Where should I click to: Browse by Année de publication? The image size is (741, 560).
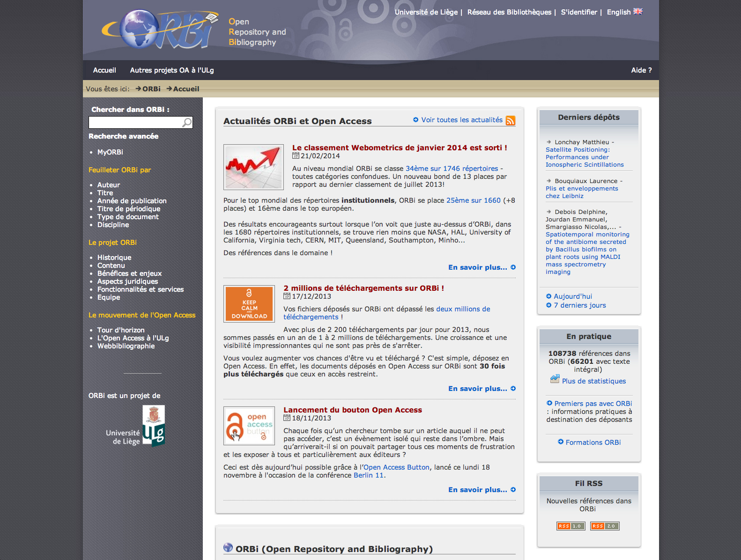pyautogui.click(x=132, y=201)
